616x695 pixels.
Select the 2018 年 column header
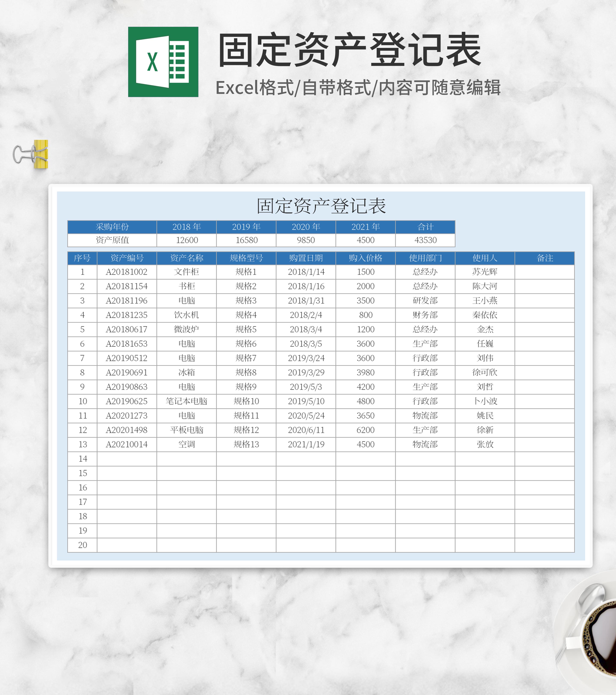click(186, 227)
